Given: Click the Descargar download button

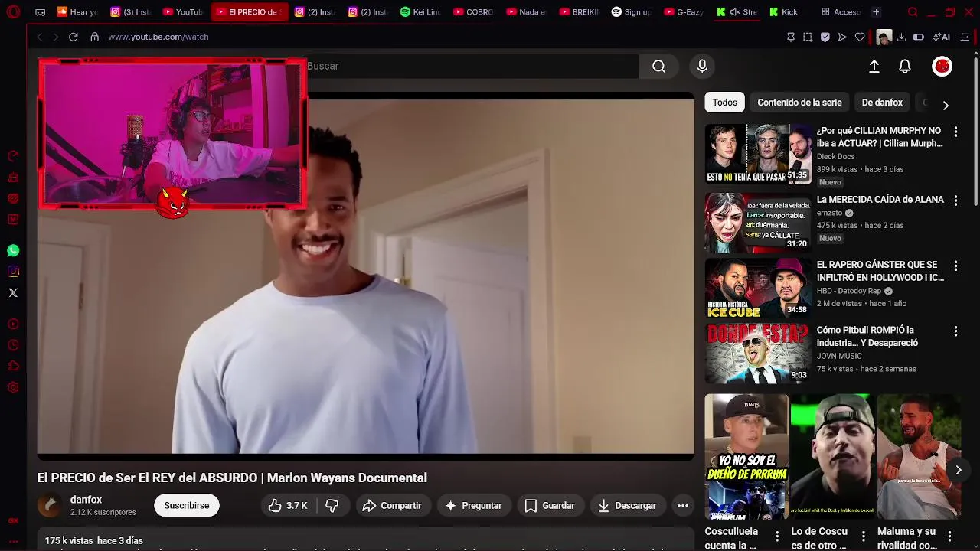Looking at the screenshot, I should (x=627, y=505).
